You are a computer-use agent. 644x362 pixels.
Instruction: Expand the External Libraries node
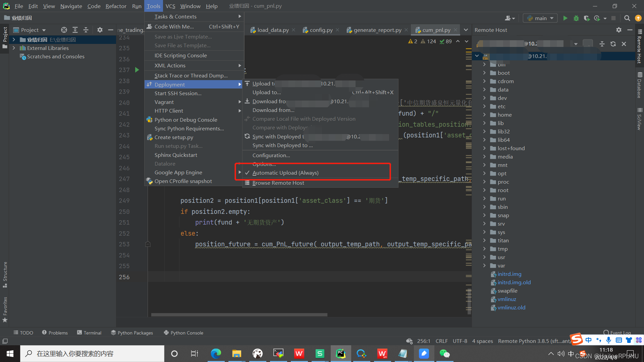(14, 48)
